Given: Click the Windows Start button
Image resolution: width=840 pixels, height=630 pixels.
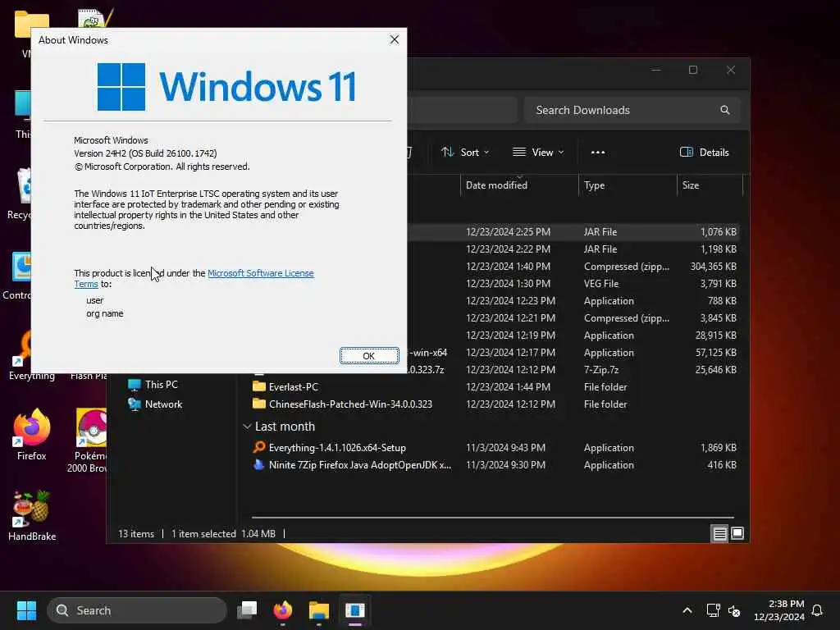Looking at the screenshot, I should 26,610.
